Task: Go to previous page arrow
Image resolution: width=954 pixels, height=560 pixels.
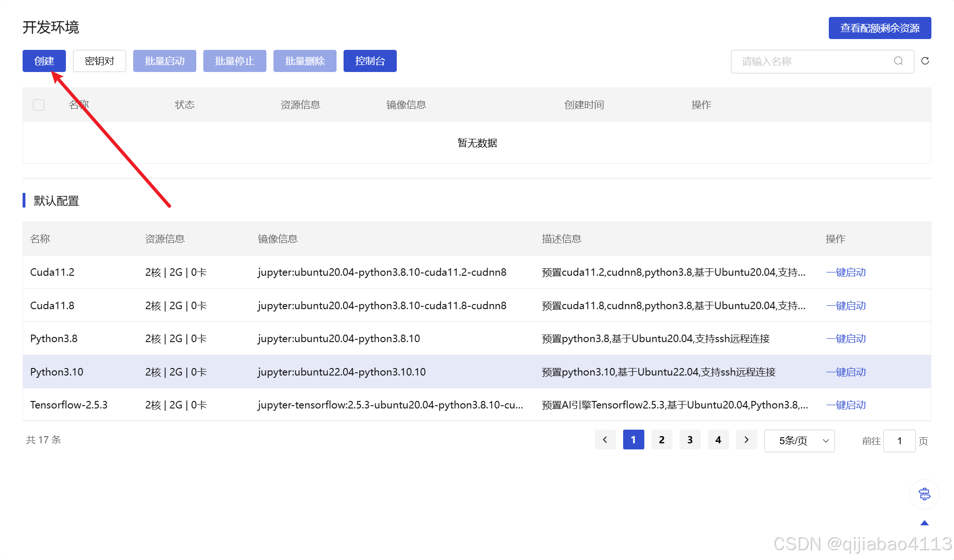Action: pos(605,440)
